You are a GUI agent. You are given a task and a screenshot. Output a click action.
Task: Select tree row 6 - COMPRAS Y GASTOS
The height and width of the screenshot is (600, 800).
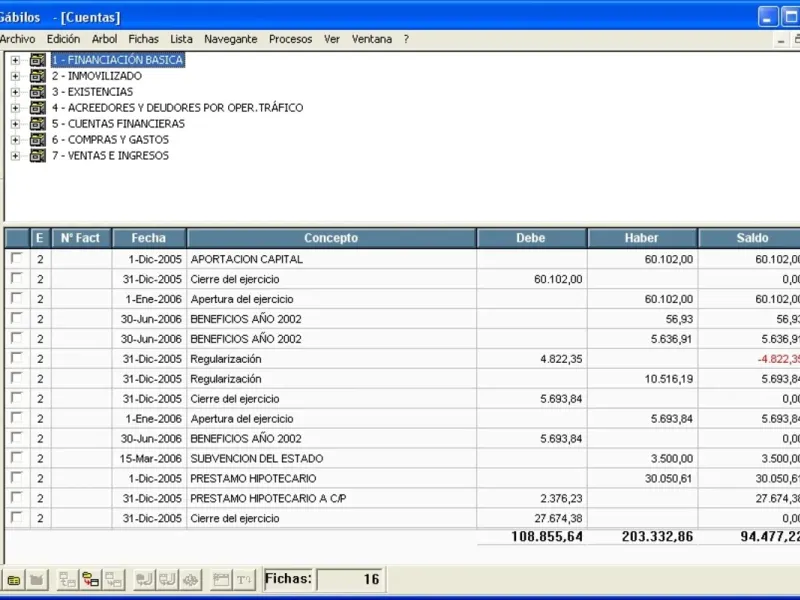pos(110,140)
